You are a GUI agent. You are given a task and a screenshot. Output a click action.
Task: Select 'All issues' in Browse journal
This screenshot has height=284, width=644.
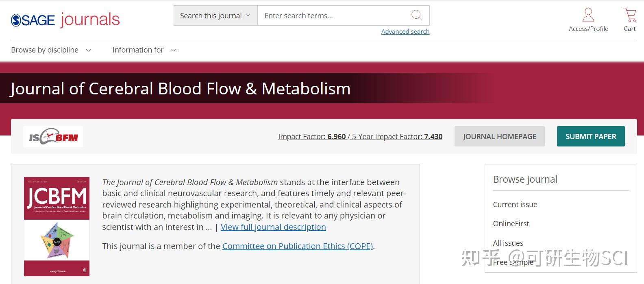click(x=508, y=243)
